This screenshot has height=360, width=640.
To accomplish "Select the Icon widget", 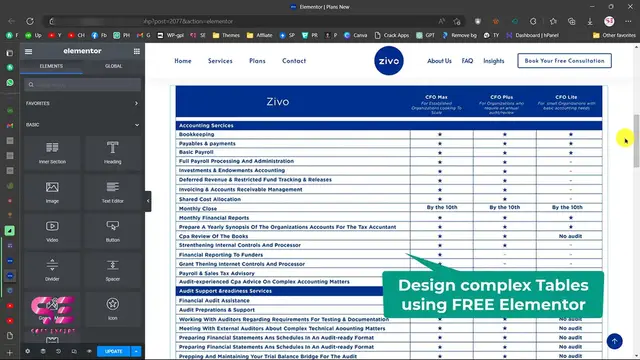I will click(x=113, y=309).
